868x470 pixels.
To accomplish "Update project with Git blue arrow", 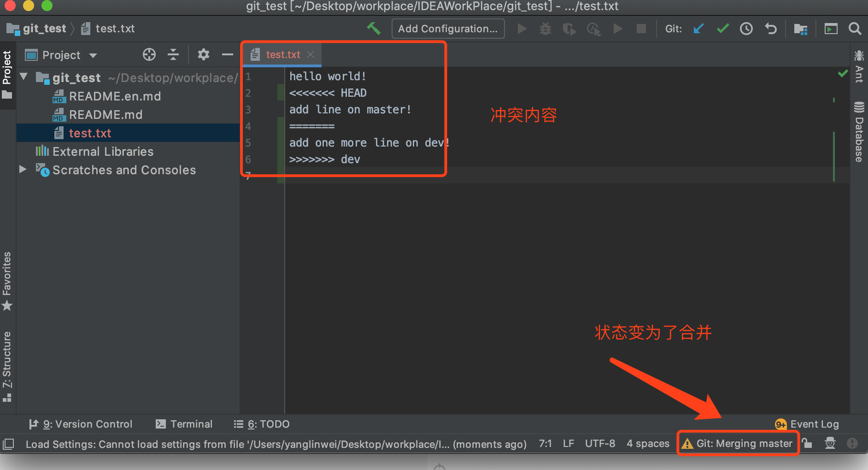I will (698, 29).
